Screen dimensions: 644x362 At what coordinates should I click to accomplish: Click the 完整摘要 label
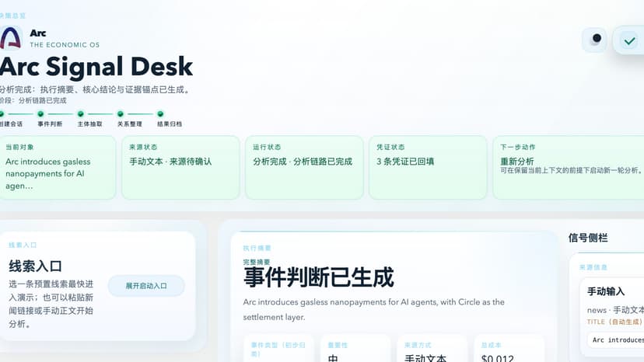[257, 262]
